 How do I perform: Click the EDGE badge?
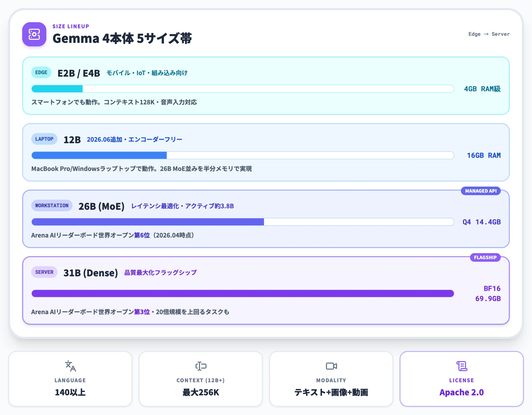pos(41,73)
